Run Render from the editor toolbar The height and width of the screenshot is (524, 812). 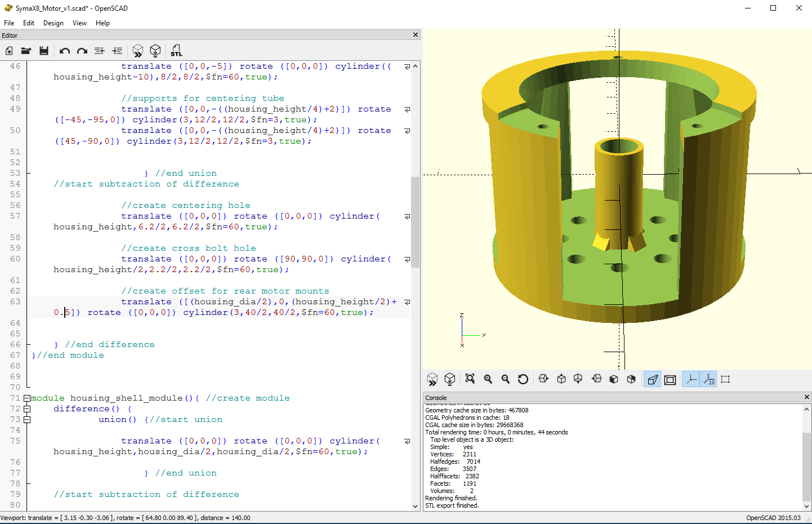point(156,51)
